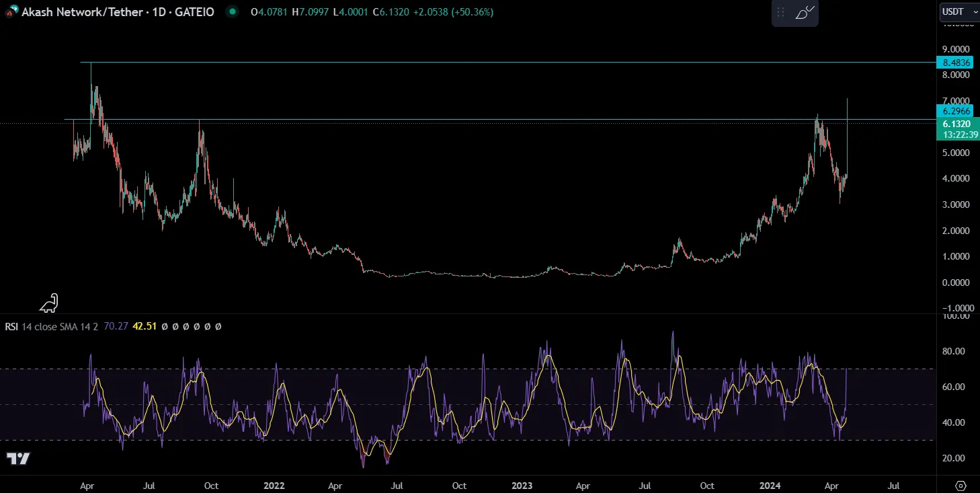The width and height of the screenshot is (980, 493).
Task: Click the current price label 6.1320
Action: (x=956, y=124)
